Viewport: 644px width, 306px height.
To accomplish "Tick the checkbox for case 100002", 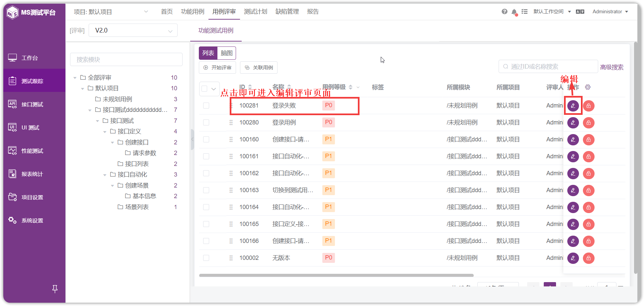I will [x=206, y=258].
